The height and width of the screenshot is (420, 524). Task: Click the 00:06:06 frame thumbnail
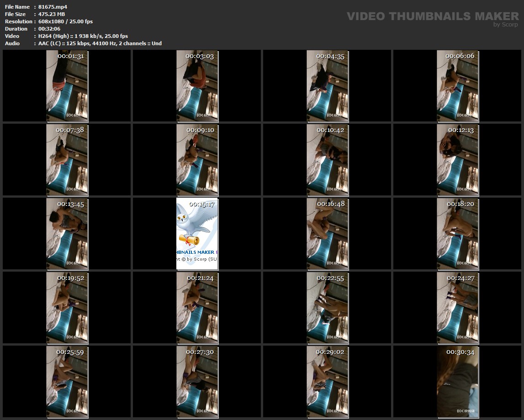coord(458,86)
